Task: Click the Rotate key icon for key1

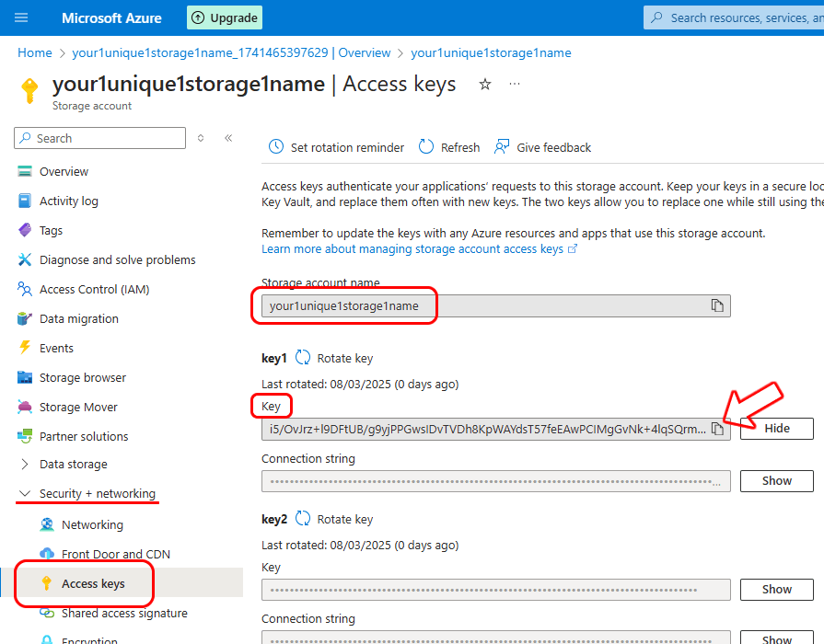Action: [x=303, y=358]
